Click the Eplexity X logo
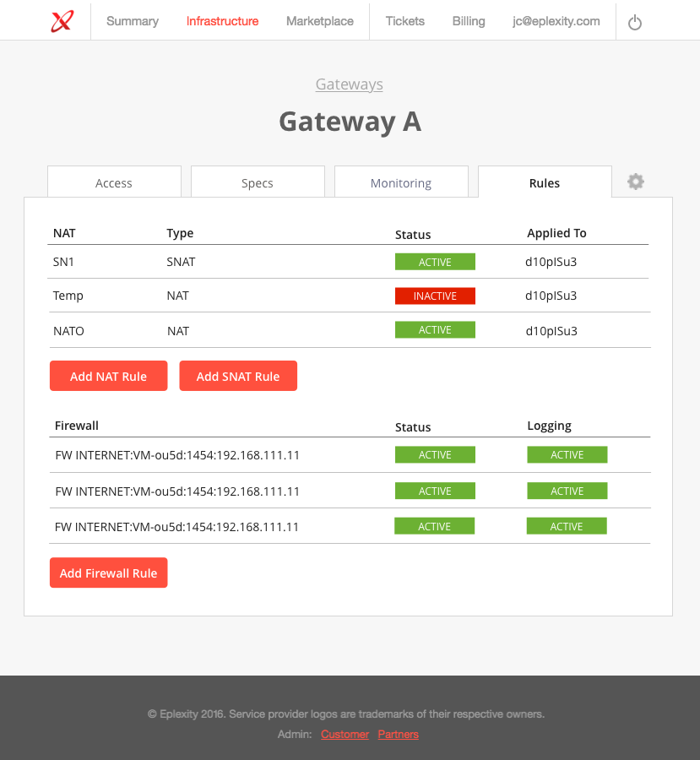 62,21
